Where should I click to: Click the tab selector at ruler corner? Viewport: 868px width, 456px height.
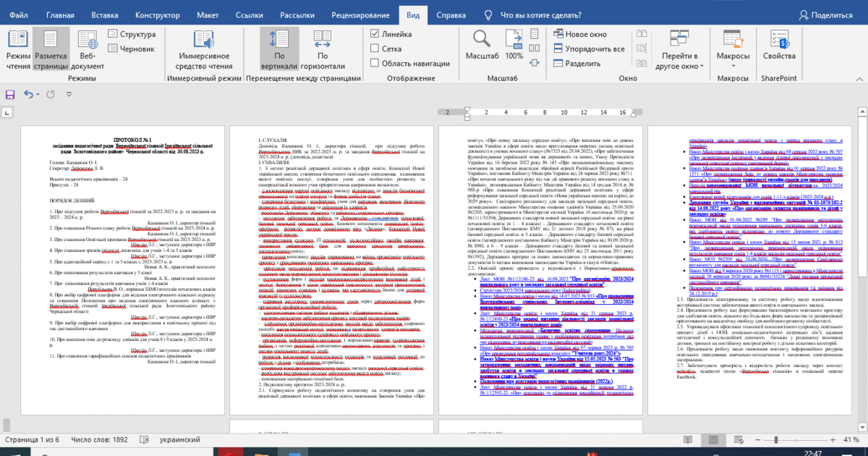[x=7, y=112]
